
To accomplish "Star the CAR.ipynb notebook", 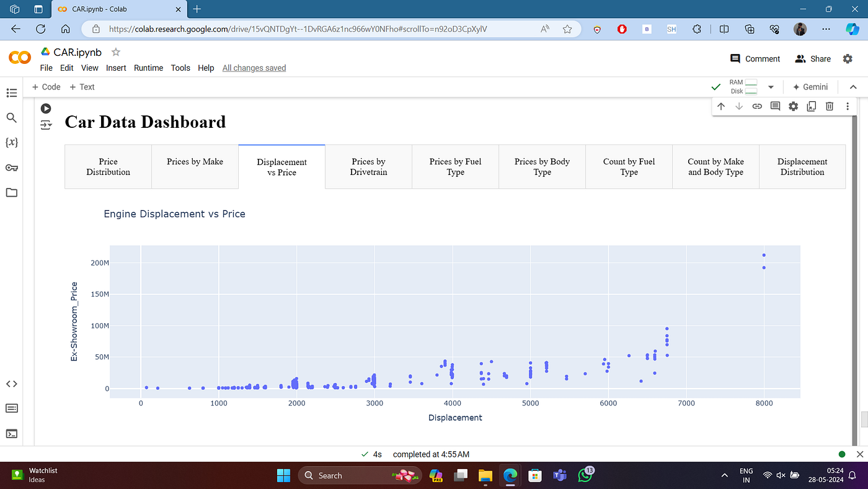I will point(115,52).
